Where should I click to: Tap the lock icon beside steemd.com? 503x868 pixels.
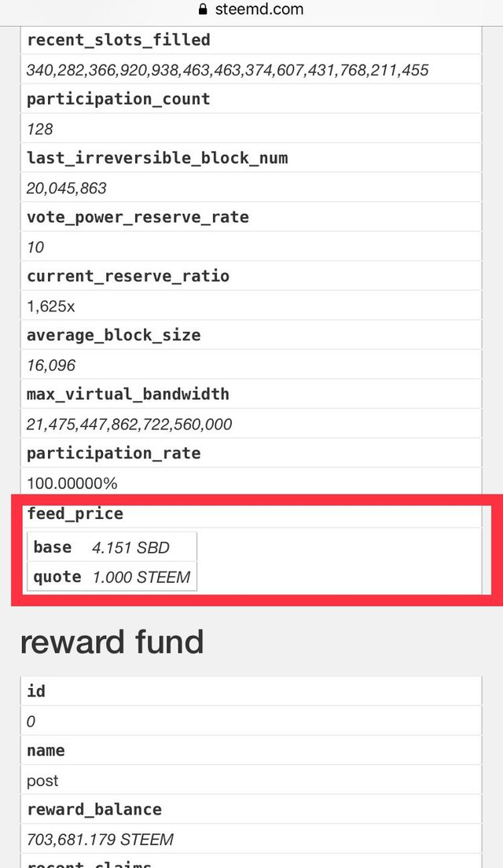(203, 9)
